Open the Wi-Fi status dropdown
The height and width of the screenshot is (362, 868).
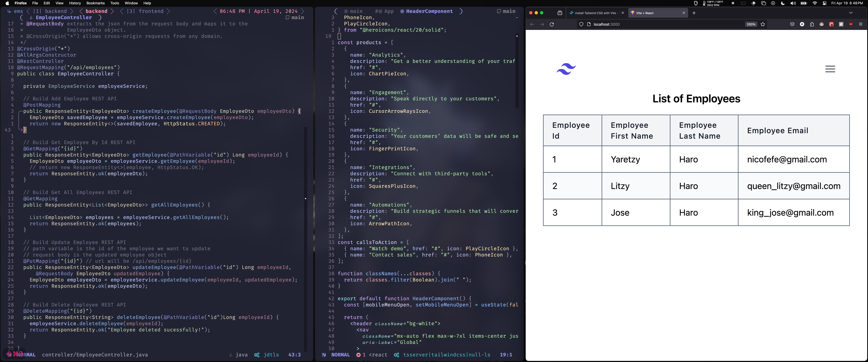pyautogui.click(x=815, y=3)
